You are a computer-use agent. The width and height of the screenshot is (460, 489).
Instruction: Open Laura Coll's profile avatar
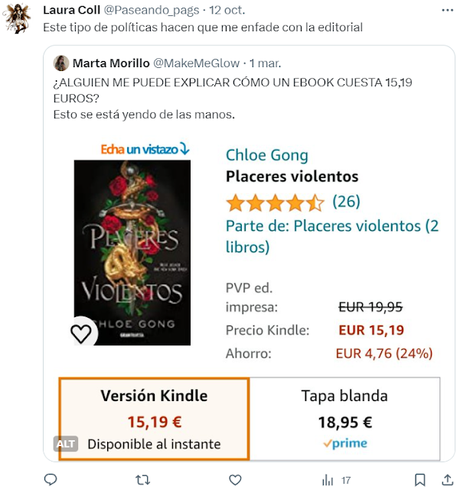coord(17,18)
